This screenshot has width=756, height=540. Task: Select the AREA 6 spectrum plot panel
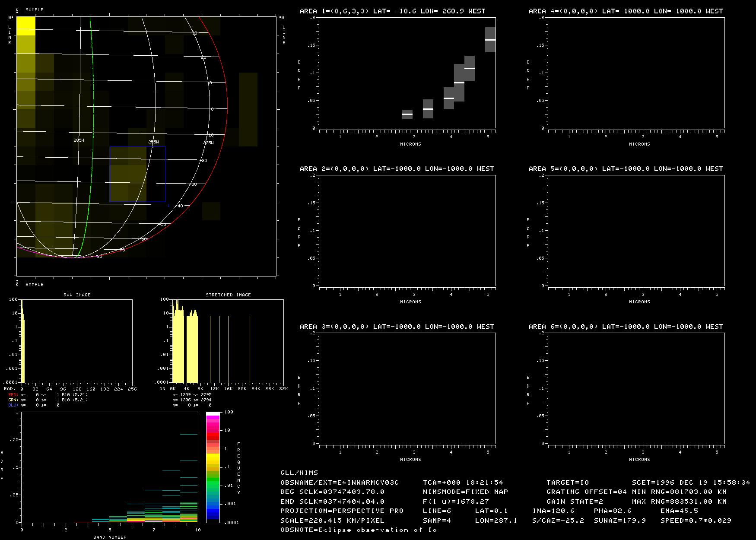(x=636, y=388)
